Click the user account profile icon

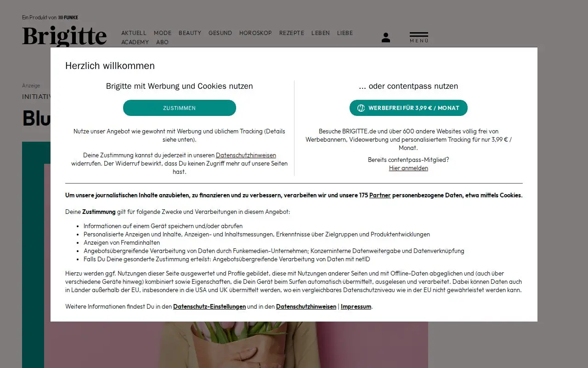click(x=386, y=38)
